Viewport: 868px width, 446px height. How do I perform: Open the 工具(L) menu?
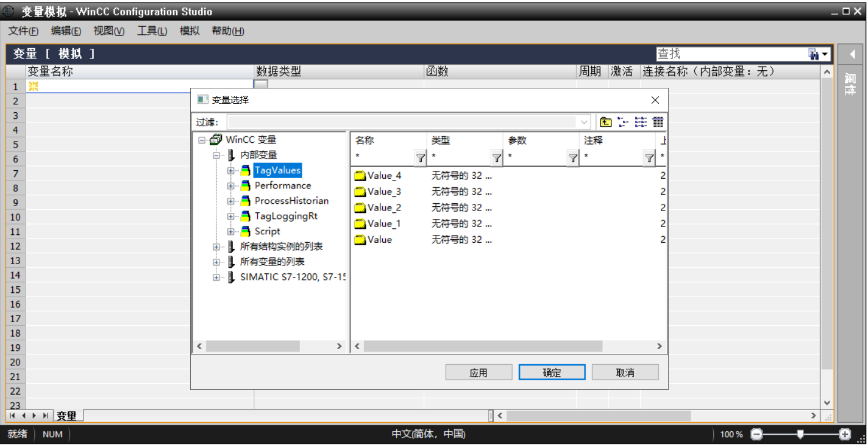(x=152, y=31)
